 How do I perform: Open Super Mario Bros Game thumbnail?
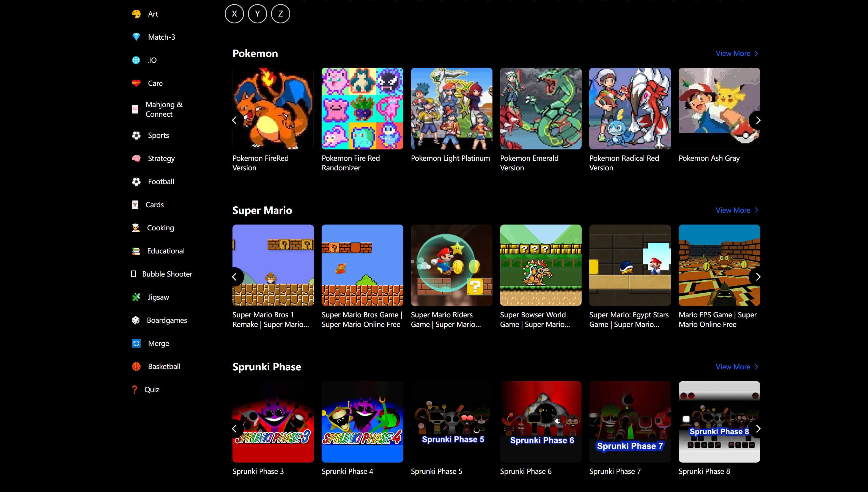coord(362,265)
